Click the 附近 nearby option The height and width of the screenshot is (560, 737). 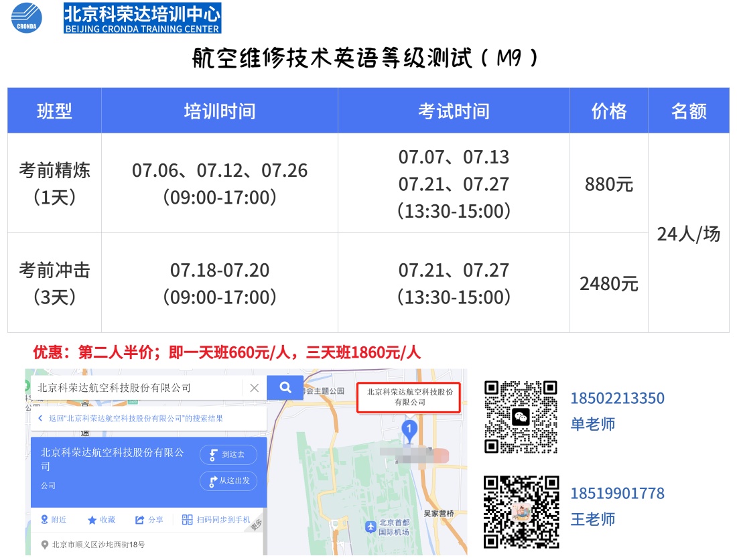[54, 520]
